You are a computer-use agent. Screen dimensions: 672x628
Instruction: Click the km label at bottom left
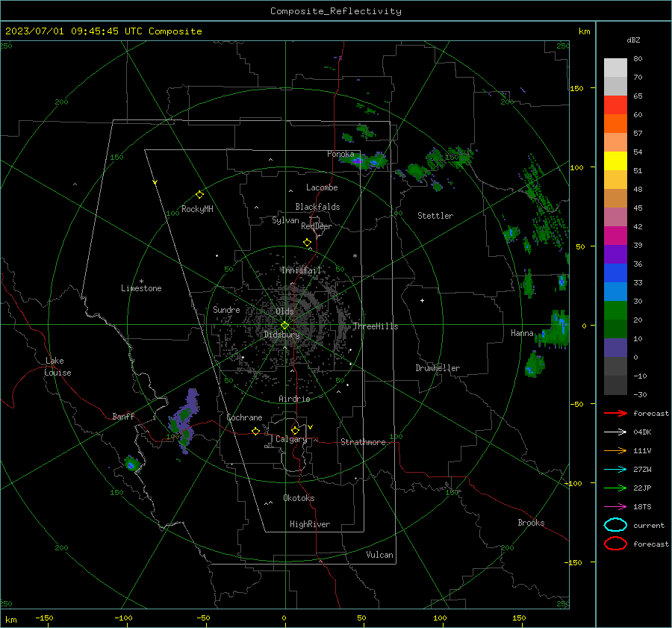click(10, 620)
